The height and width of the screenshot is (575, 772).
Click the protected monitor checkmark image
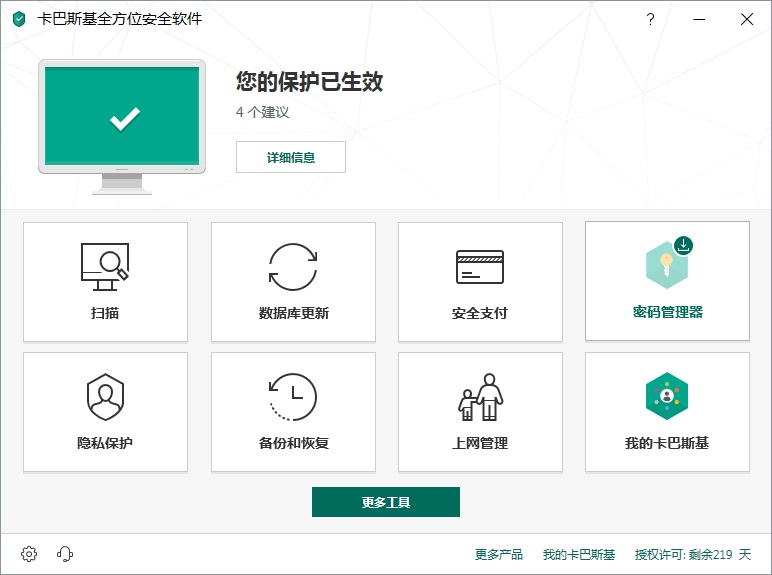(122, 127)
